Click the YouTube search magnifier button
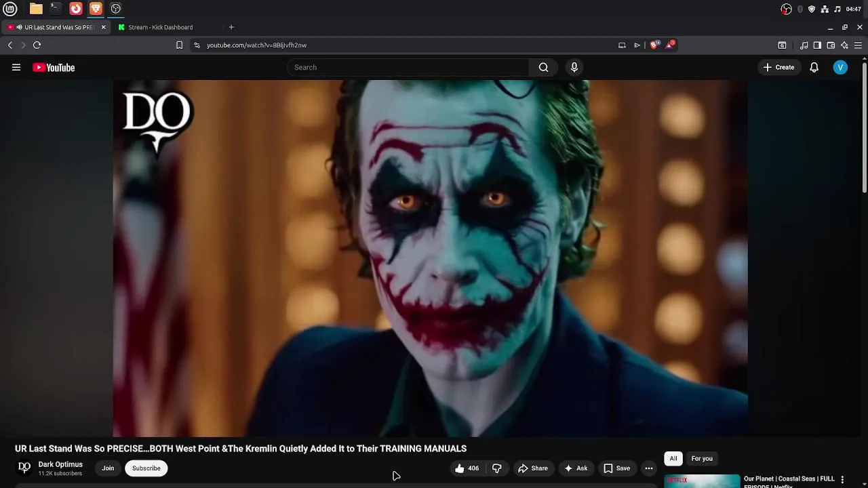 point(543,67)
